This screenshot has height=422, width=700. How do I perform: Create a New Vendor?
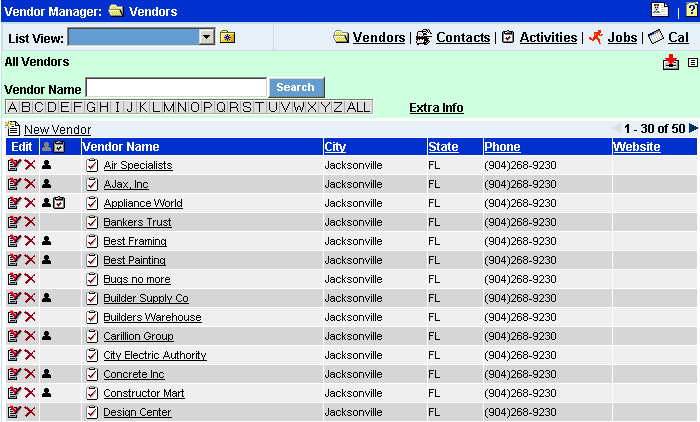point(56,129)
